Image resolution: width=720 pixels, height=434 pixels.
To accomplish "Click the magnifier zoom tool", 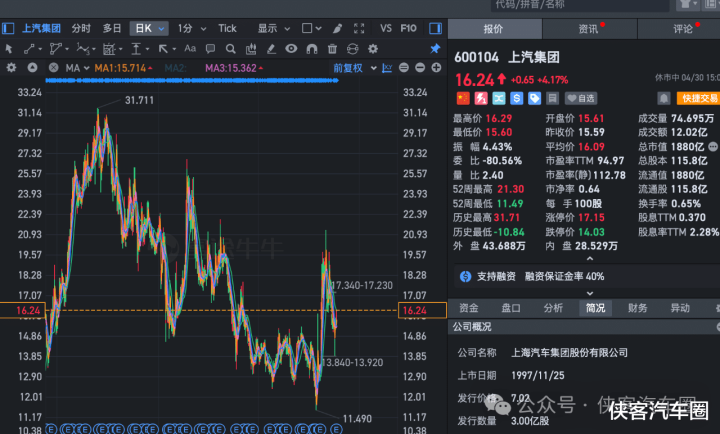I will (231, 49).
